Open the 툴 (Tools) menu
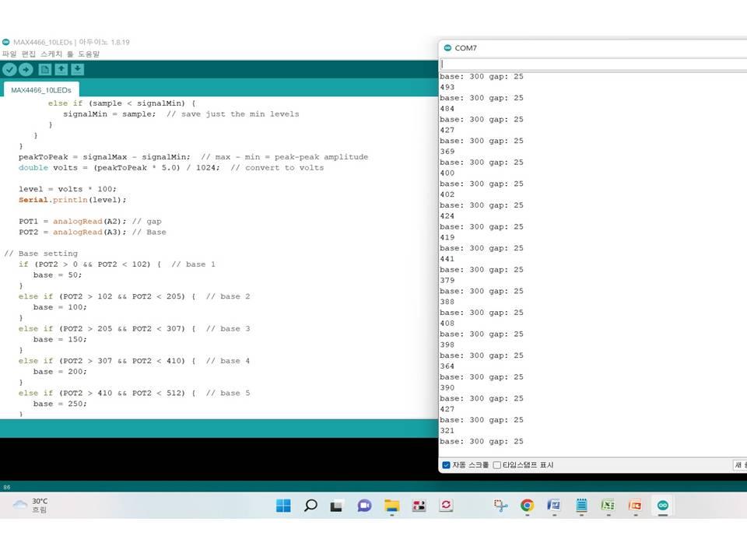 (x=70, y=54)
